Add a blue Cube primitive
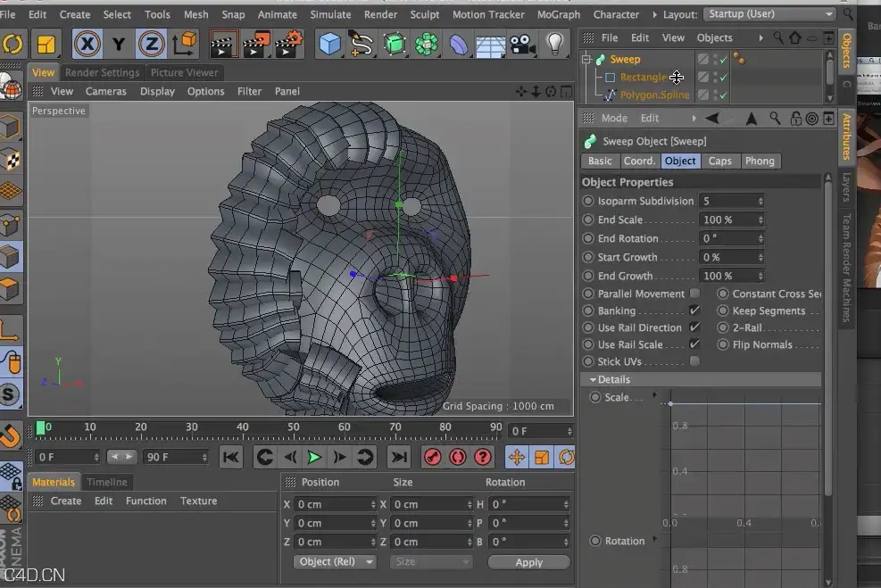This screenshot has width=881, height=588. (x=329, y=44)
